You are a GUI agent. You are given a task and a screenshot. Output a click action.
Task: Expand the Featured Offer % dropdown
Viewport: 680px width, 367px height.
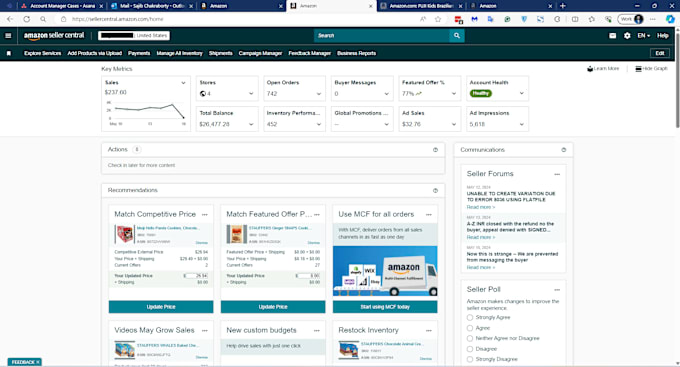(454, 94)
